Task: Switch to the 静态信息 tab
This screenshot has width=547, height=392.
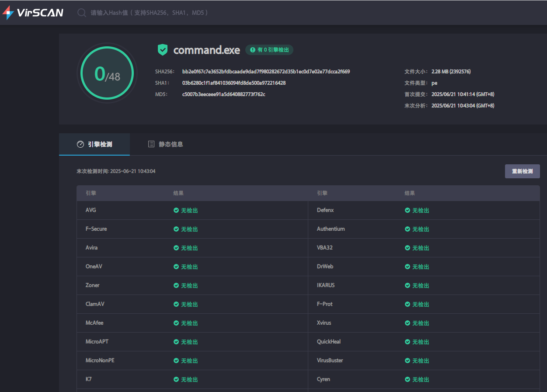Action: 165,144
